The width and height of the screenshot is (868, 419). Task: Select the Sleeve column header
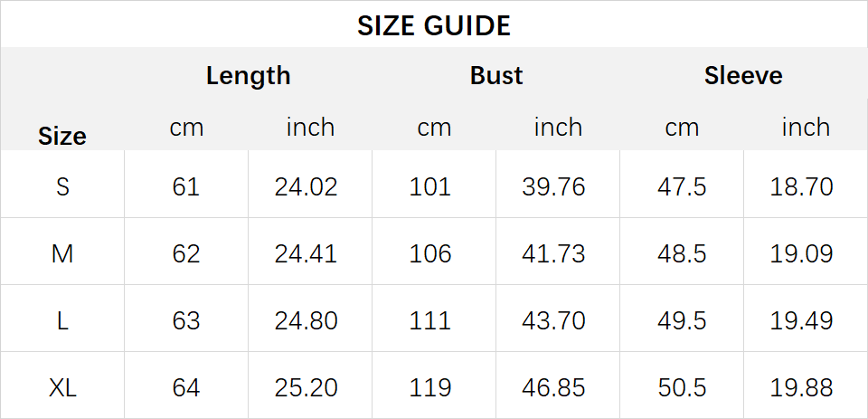pos(743,76)
